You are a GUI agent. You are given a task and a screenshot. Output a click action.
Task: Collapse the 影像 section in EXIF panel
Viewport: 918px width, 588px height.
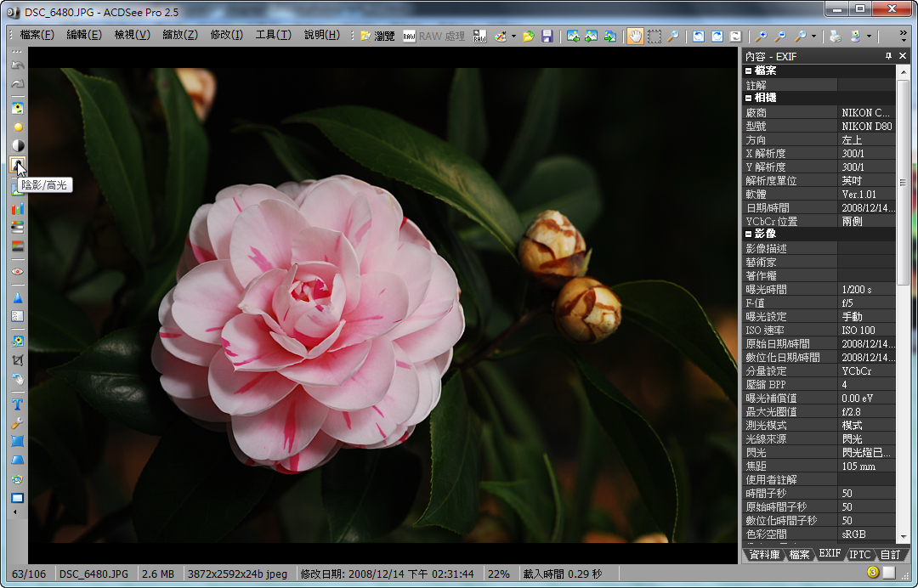pos(749,234)
